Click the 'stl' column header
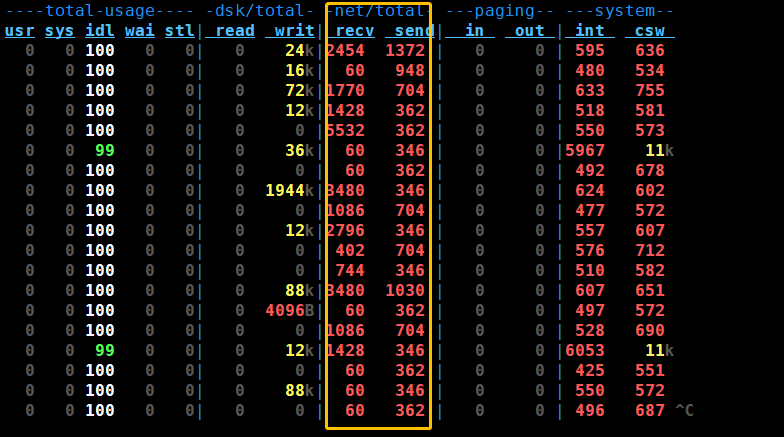The height and width of the screenshot is (437, 784). pos(180,30)
